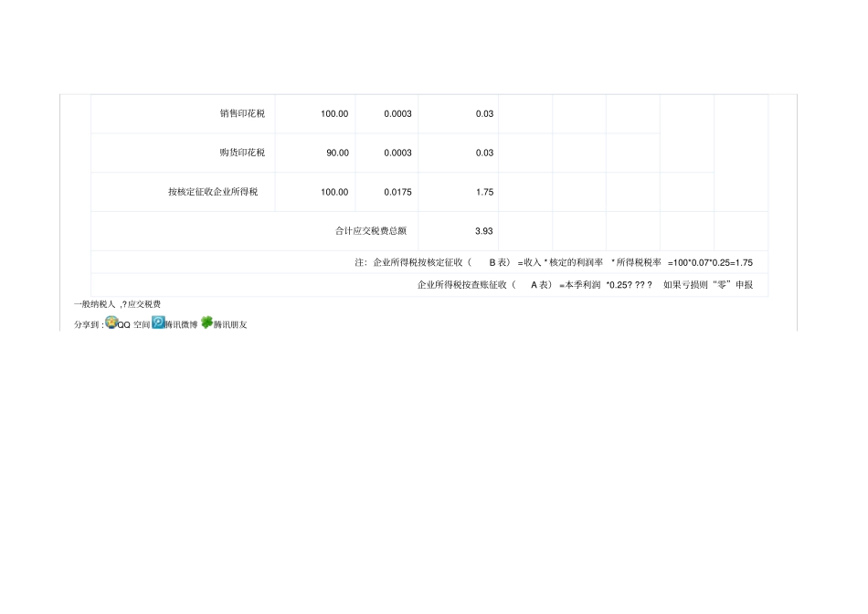Click the QQ空间 share icon
The image size is (868, 614).
pos(111,323)
